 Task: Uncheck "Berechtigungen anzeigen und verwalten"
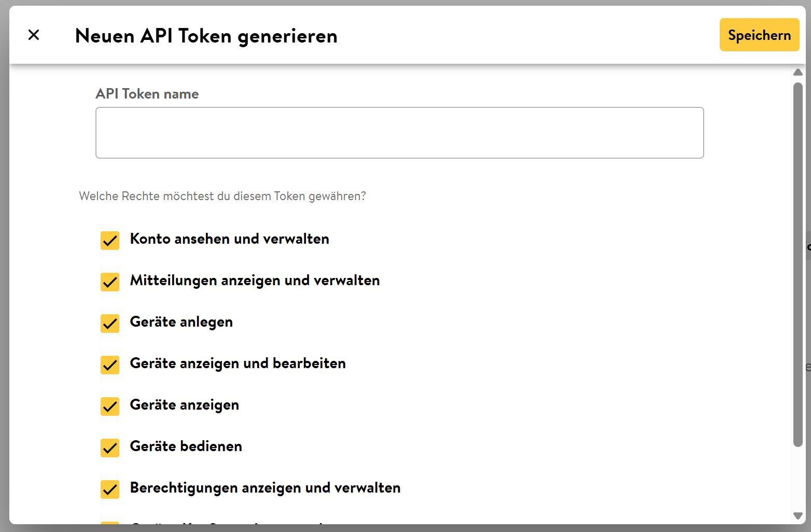click(x=109, y=489)
